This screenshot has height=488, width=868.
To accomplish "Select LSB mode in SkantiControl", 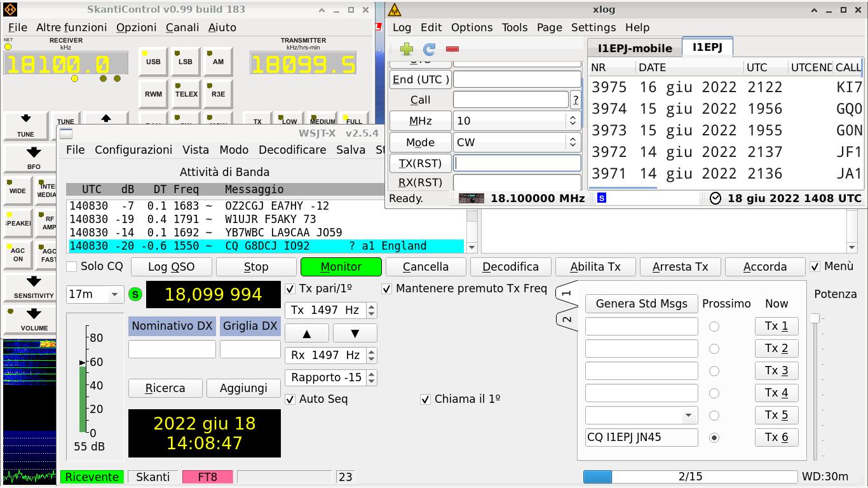I will (186, 62).
